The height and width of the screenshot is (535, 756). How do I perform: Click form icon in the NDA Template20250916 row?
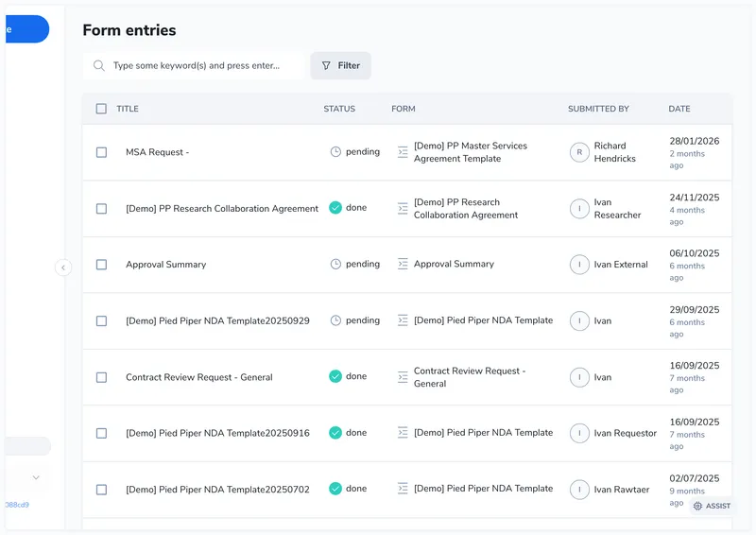(403, 433)
